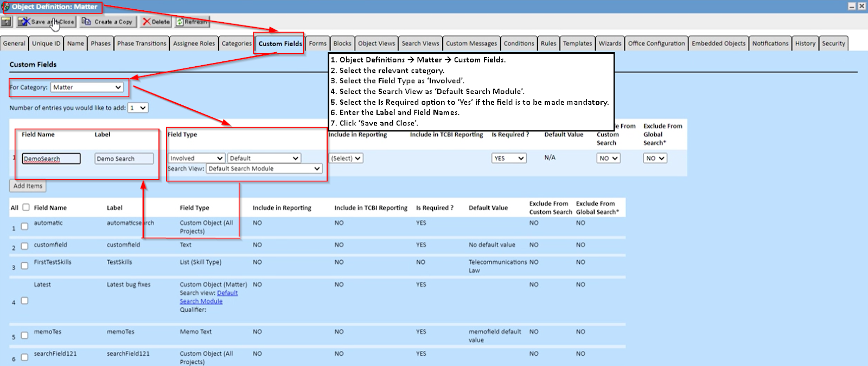This screenshot has height=366, width=868.
Task: Click the 'List (Skill Type)' field type
Action: pos(201,262)
